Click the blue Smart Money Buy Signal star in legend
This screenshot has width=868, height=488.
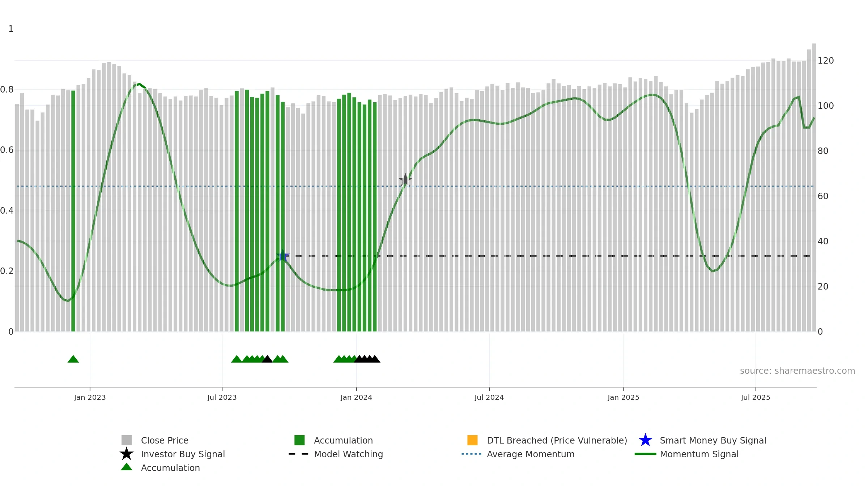(645, 440)
